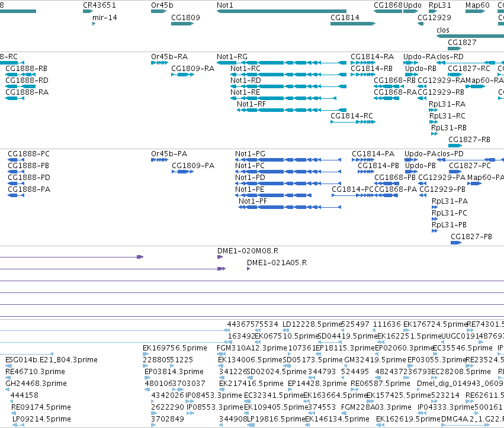Viewport: 504px width, 428px height.
Task: Click the ESG014b.E21_B04.3prime EST label
Action: click(x=52, y=359)
